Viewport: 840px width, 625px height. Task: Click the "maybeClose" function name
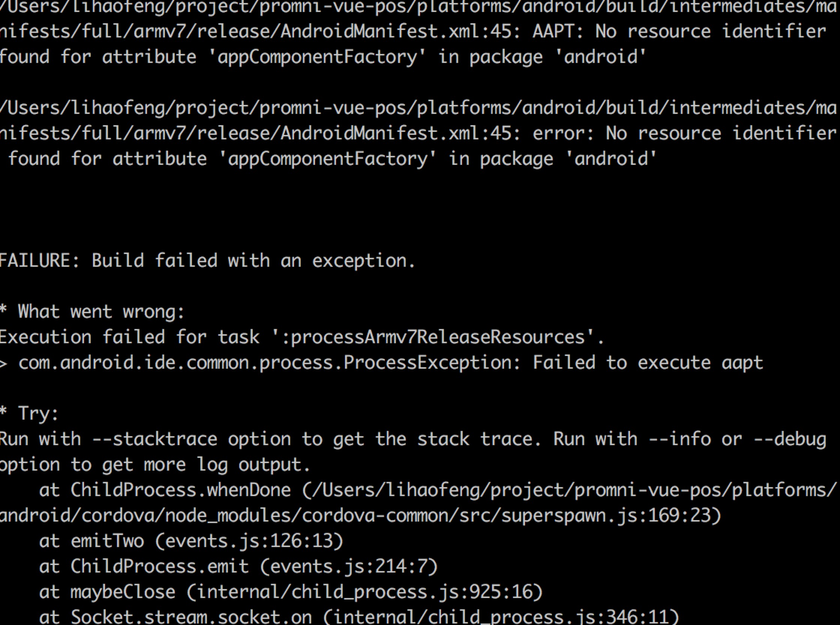pos(123,592)
